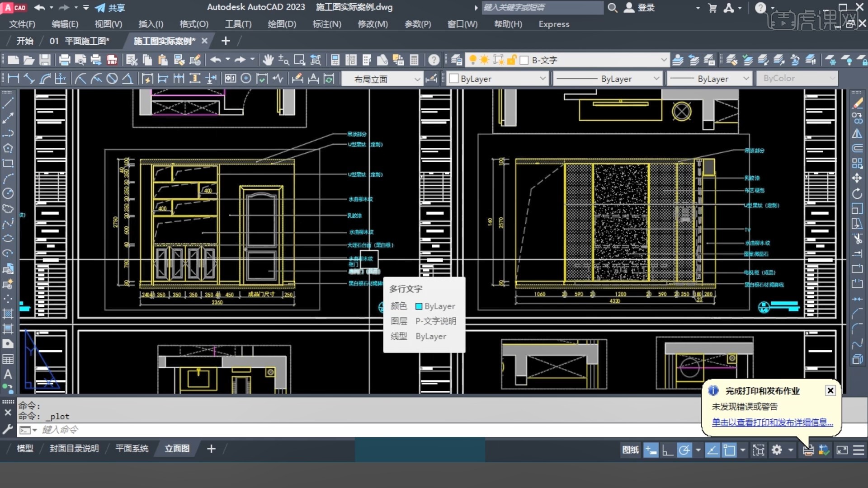Screen dimensions: 868x488
Task: Toggle dynamic input in status bar
Action: click(651, 450)
